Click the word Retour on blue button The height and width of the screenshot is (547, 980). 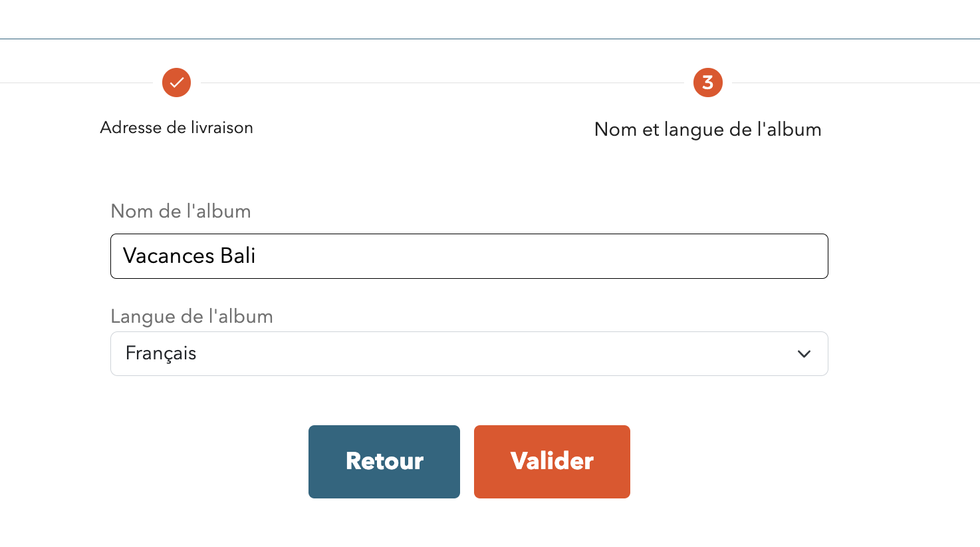coord(384,461)
